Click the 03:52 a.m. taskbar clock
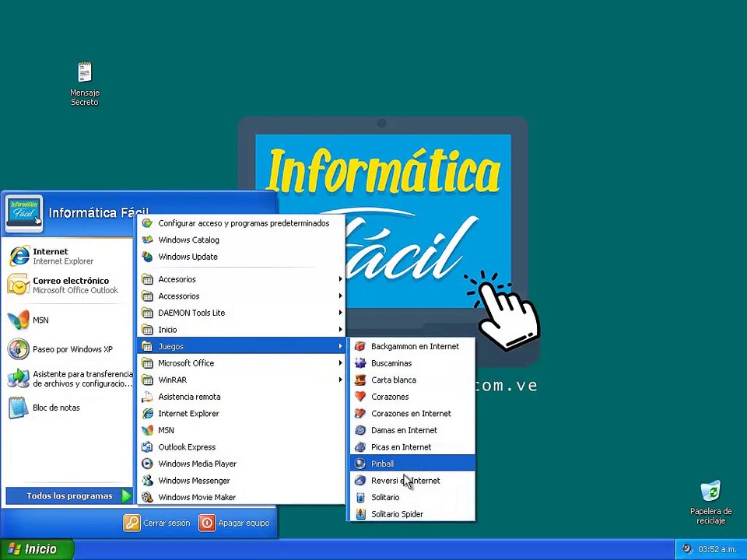The width and height of the screenshot is (747, 560). [717, 549]
